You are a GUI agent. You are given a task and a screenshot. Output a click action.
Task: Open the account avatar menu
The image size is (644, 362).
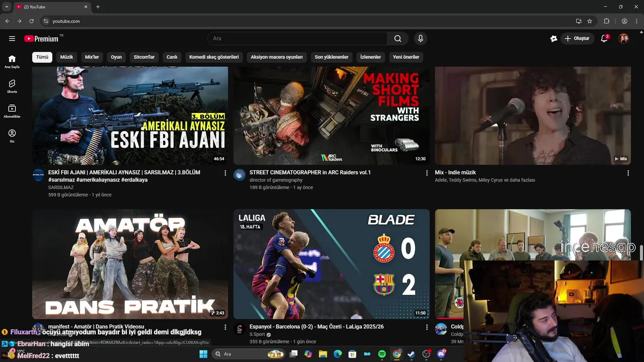[623, 39]
